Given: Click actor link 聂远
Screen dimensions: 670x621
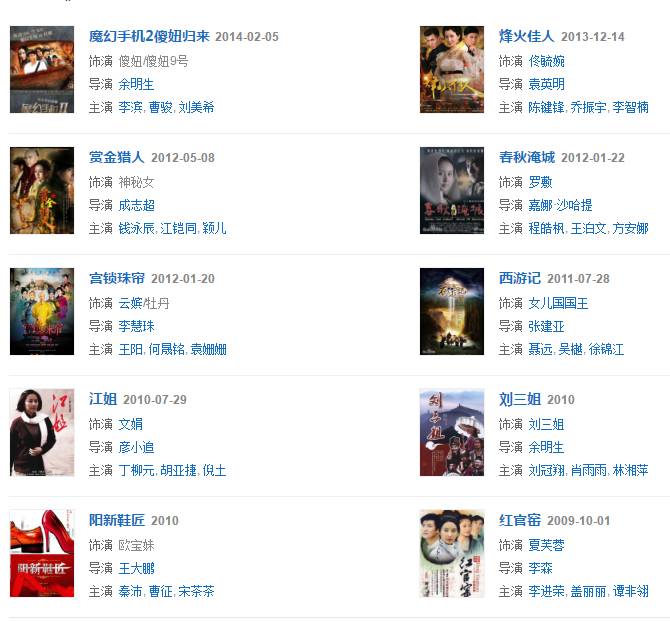Looking at the screenshot, I should [540, 349].
